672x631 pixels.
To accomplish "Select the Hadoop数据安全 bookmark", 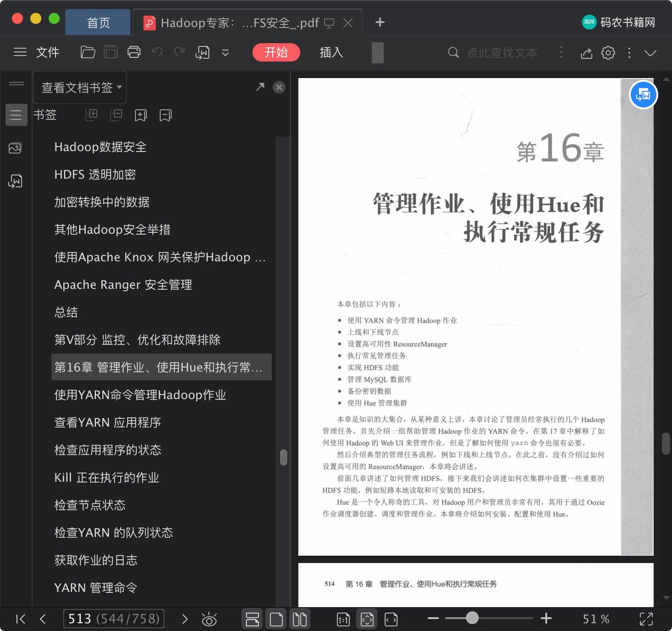I will click(101, 147).
